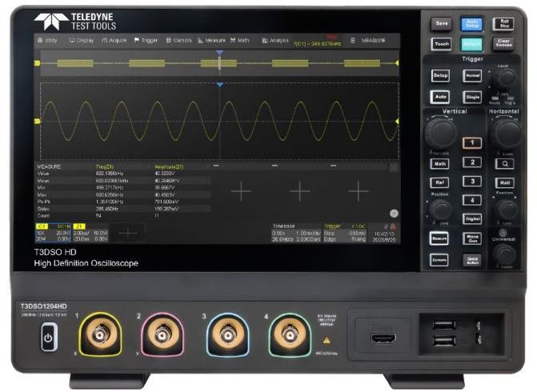The width and height of the screenshot is (537, 392).
Task: Push the Clear Sweeps button
Action: (503, 43)
